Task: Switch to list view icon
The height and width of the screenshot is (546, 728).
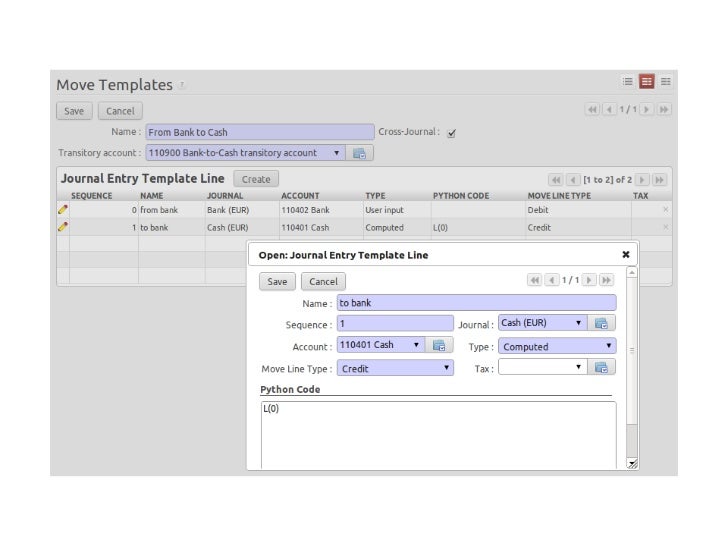Action: (627, 82)
